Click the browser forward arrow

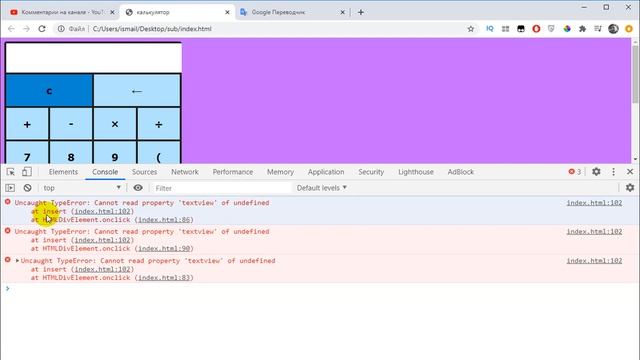[26, 29]
